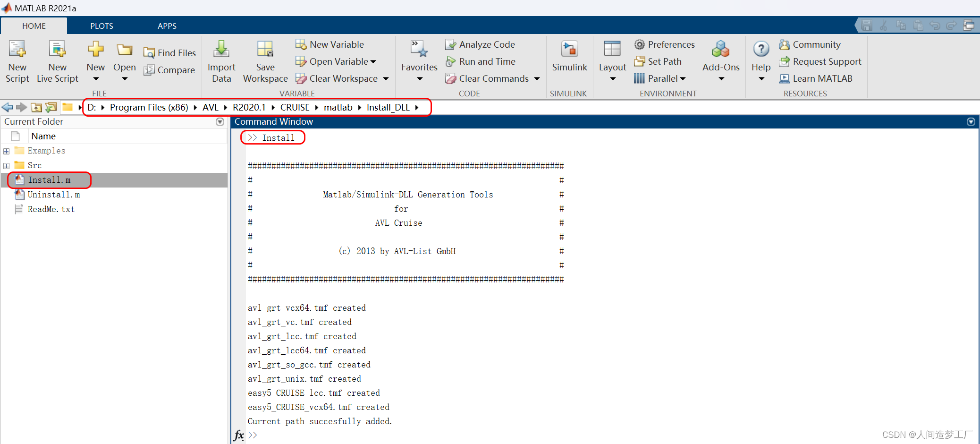Open the Find Files tool
The width and height of the screenshot is (980, 444).
click(x=170, y=53)
